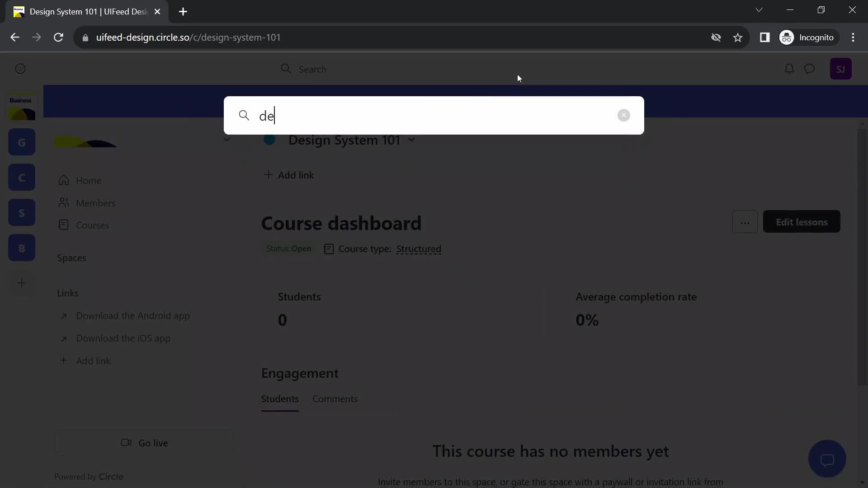This screenshot has height=488, width=868.
Task: Click the page vertical scrollbar
Action: coord(862,258)
